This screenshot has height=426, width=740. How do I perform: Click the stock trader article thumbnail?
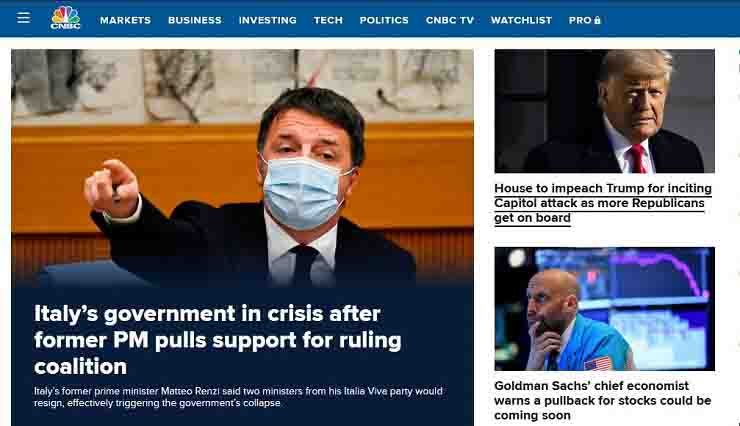[x=605, y=309]
